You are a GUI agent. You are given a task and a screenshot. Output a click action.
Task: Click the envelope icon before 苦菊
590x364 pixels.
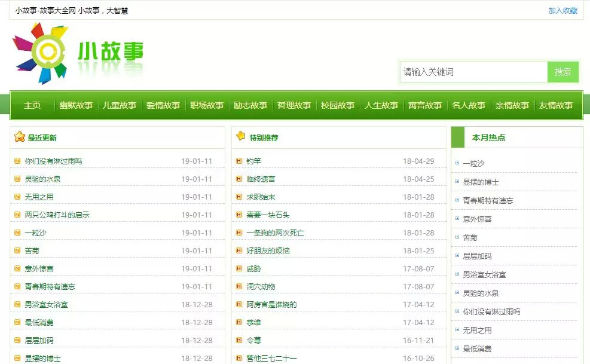coord(18,250)
